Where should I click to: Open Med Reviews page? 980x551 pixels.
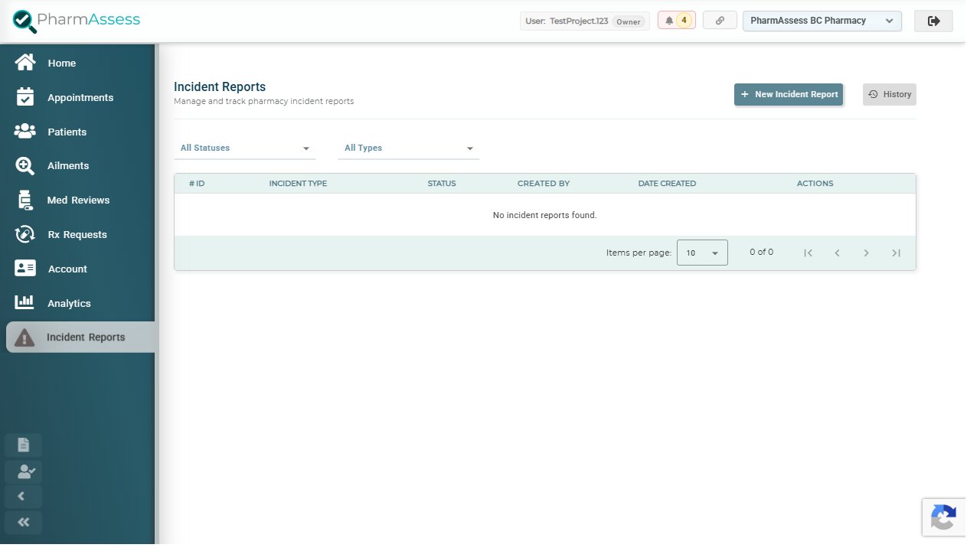click(x=80, y=200)
